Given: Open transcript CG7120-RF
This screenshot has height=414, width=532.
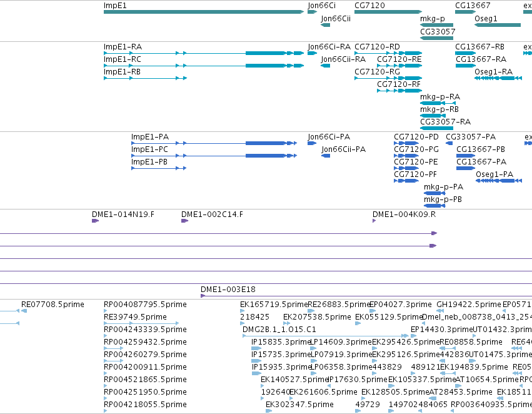Looking at the screenshot, I should pyautogui.click(x=399, y=84).
